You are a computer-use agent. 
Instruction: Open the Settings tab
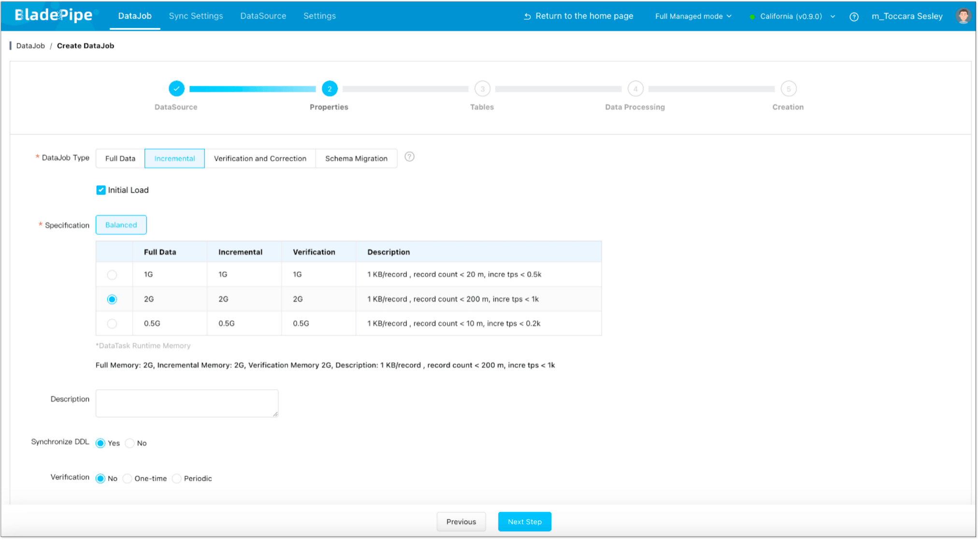(319, 15)
